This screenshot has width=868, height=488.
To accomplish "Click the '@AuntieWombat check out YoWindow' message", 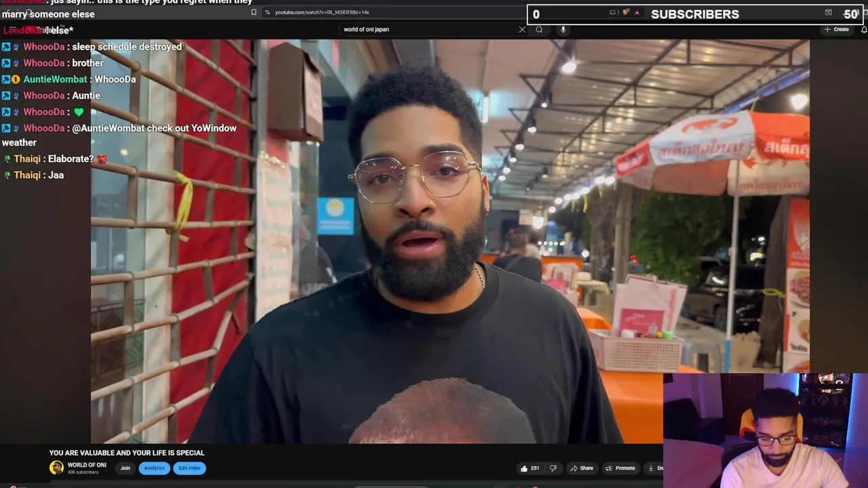I will [119, 135].
